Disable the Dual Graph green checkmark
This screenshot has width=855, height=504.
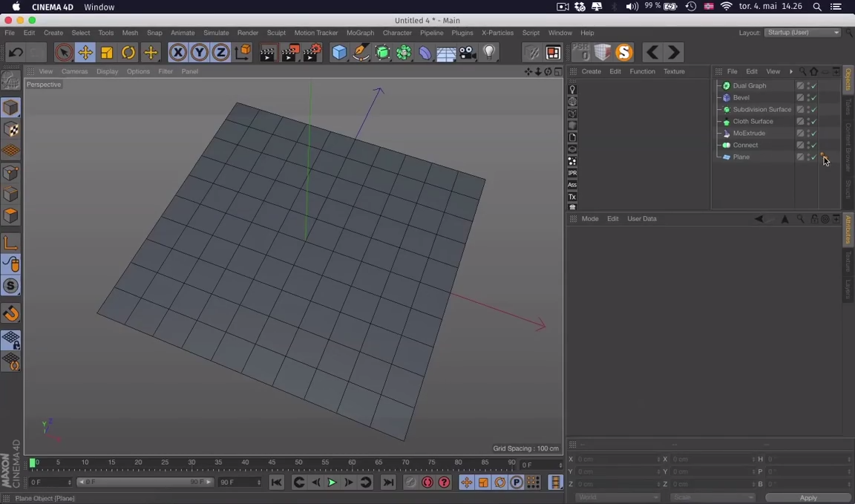[814, 85]
